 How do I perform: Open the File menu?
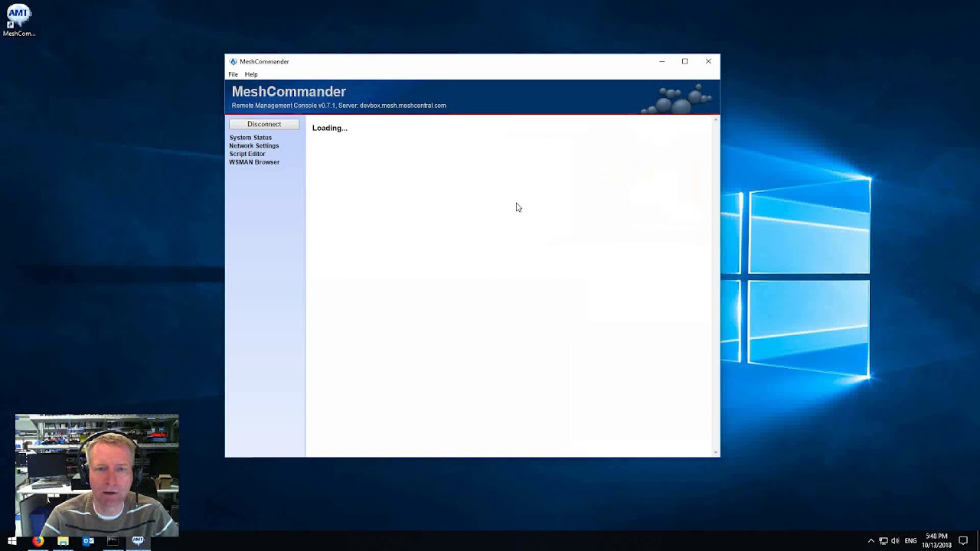tap(233, 74)
